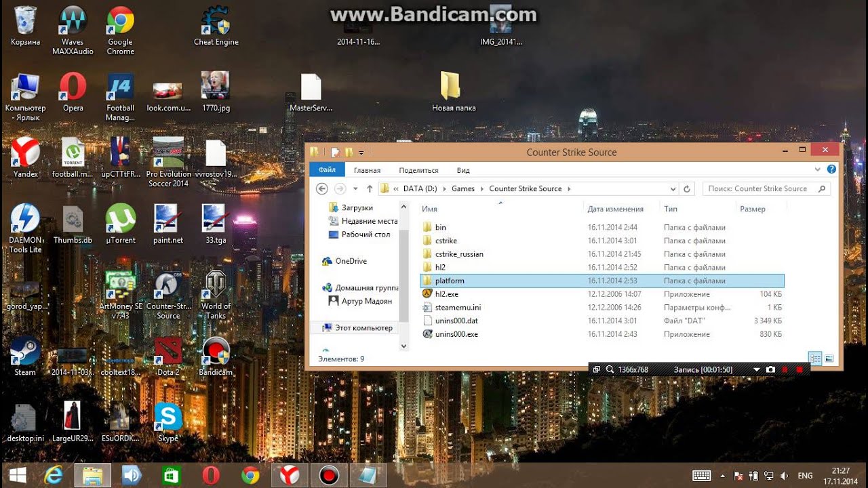The image size is (868, 488).
Task: Open the Поделиться ribbon tab
Action: tap(418, 170)
